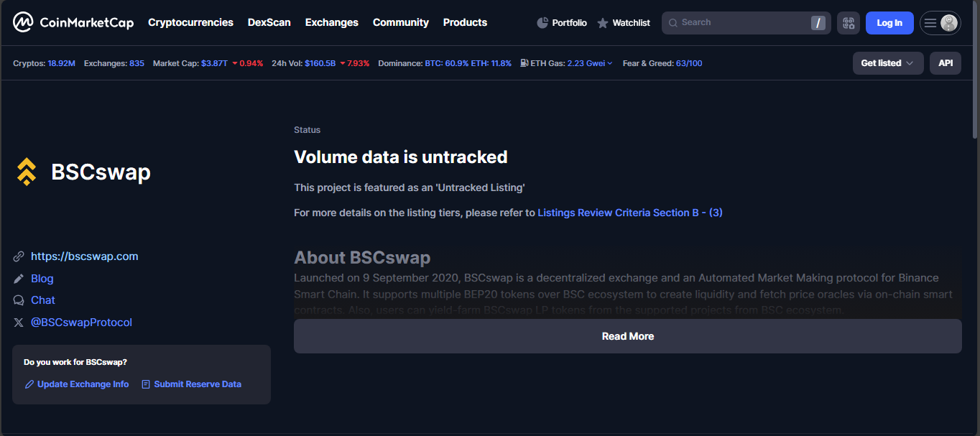
Task: Open the Products menu
Action: [x=465, y=22]
